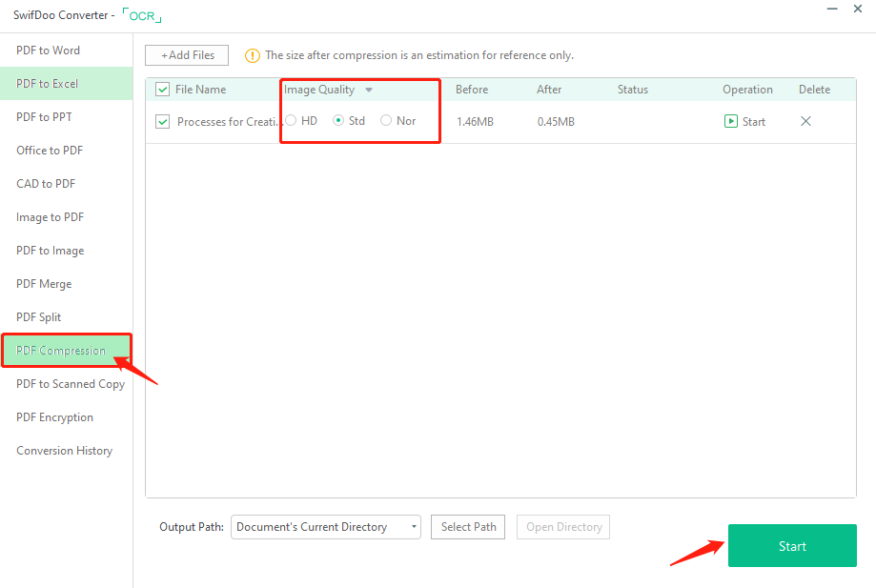Open the Image Quality dropdown
Image resolution: width=876 pixels, height=588 pixels.
[368, 89]
